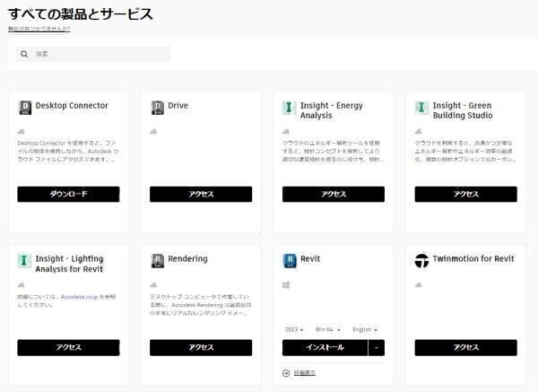Screen dimensions: 538x392
Task: Click the Desktop Connector description text
Action: click(x=68, y=151)
